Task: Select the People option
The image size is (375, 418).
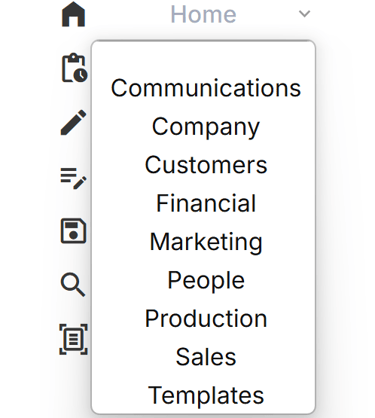Action: (x=206, y=280)
